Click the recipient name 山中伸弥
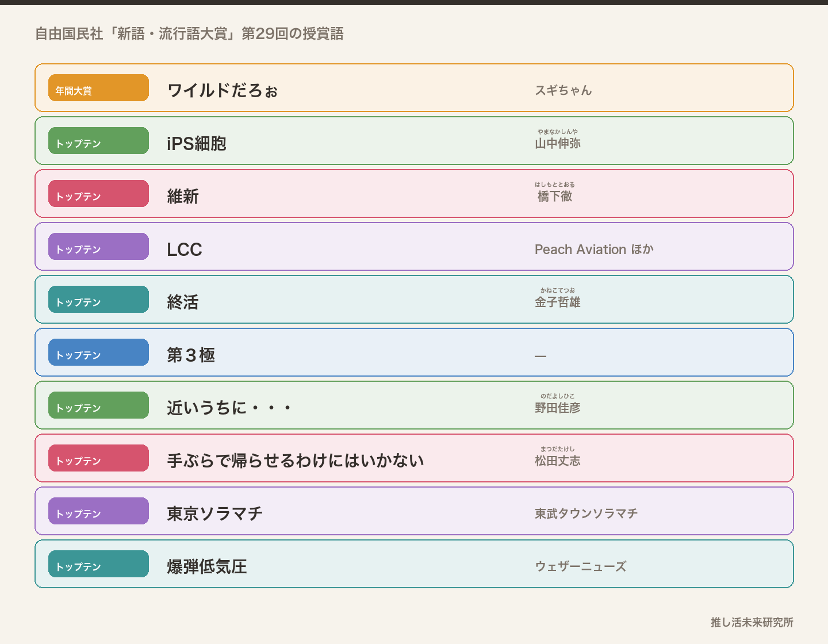 tap(558, 143)
